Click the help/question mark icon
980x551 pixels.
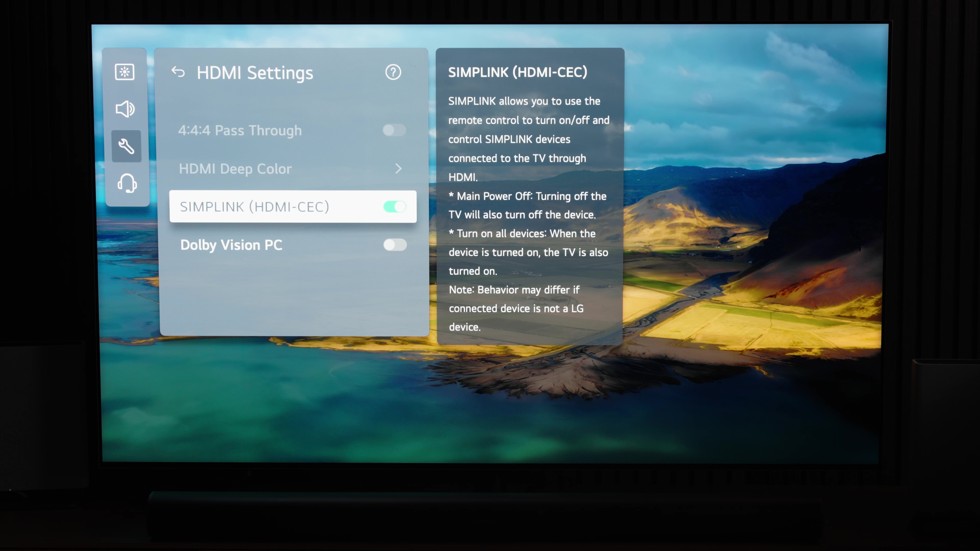[x=393, y=72]
